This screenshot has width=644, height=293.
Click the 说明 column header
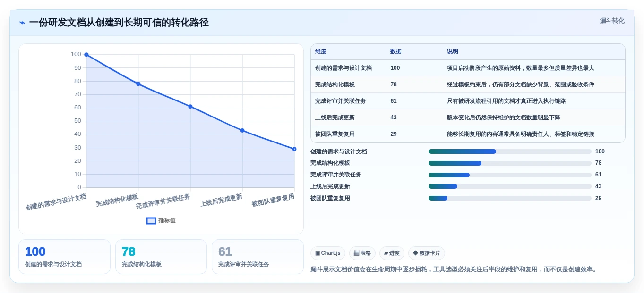pyautogui.click(x=453, y=52)
